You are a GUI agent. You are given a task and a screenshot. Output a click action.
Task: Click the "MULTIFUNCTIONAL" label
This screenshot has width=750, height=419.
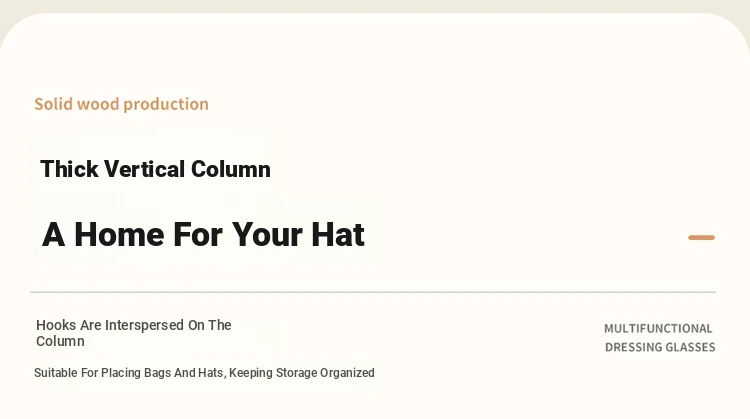[658, 329]
